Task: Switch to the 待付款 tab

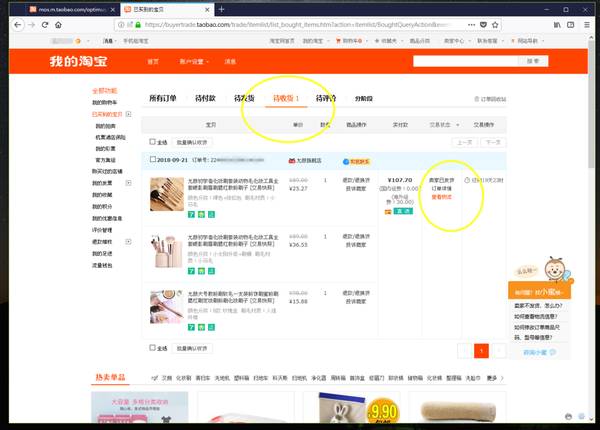Action: click(205, 99)
